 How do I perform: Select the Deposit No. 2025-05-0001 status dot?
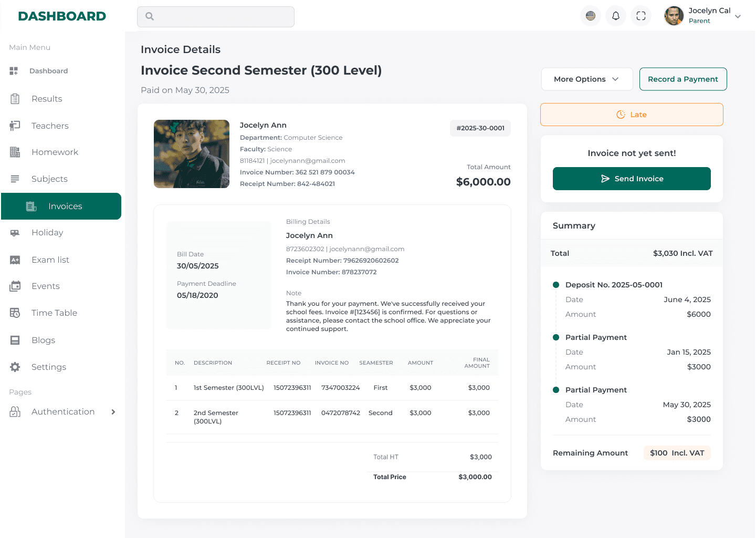(555, 284)
